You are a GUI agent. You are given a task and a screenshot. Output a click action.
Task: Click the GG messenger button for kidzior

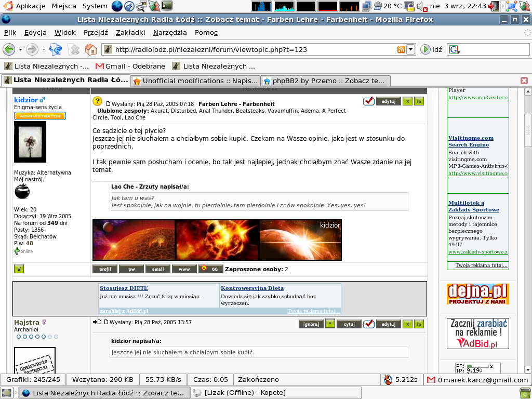(x=211, y=269)
